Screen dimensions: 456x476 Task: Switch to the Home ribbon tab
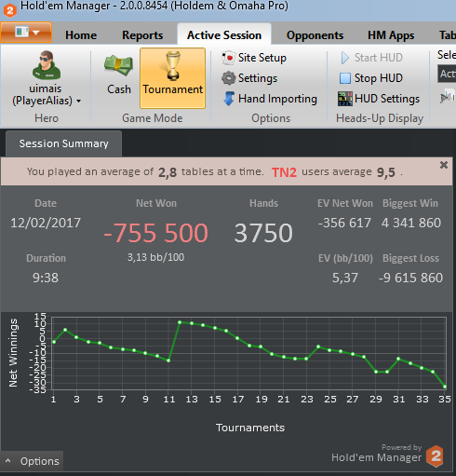click(x=81, y=35)
